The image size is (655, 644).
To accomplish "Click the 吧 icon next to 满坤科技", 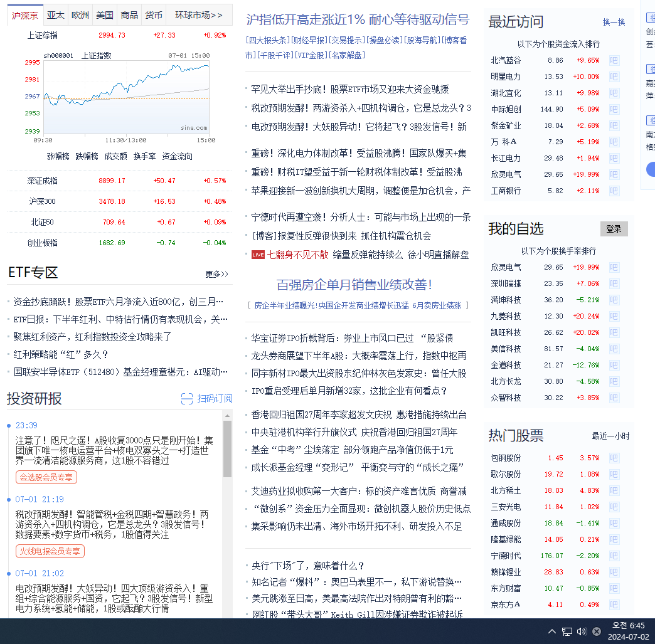I will tap(614, 300).
